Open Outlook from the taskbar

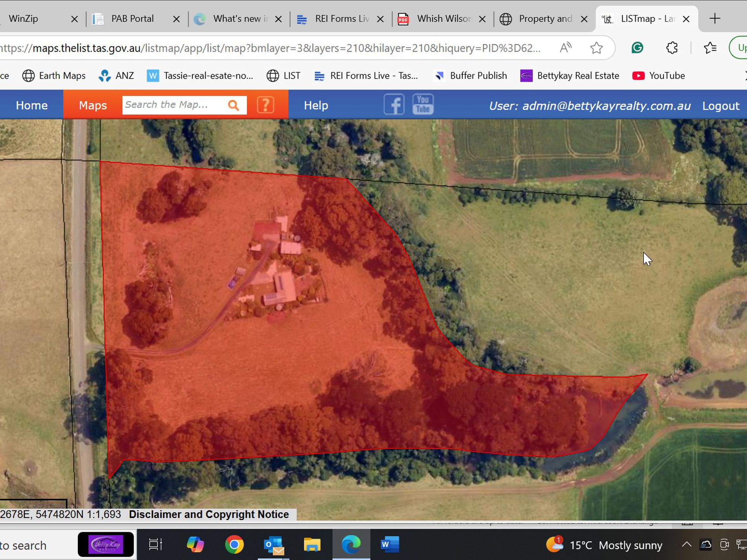273,545
